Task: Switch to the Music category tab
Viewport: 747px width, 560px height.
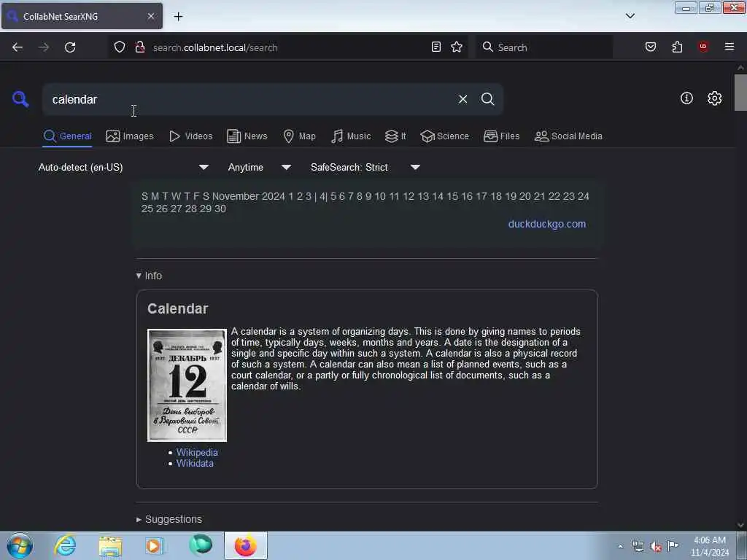Action: (351, 136)
